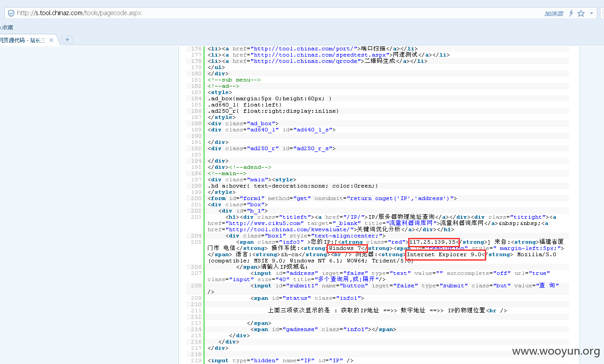Click the 加速器 accelerator button
The height and width of the screenshot is (364, 604).
click(x=554, y=13)
